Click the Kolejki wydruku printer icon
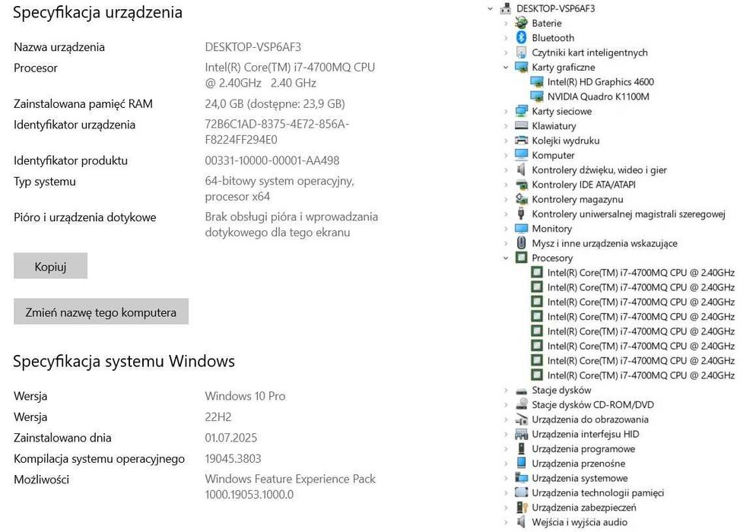This screenshot has height=532, width=756. (521, 141)
